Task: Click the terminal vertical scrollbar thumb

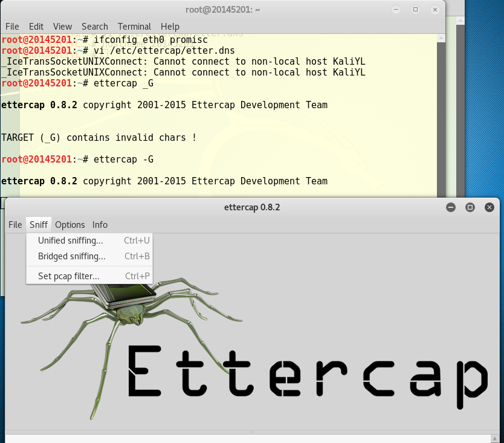Action: point(441,119)
